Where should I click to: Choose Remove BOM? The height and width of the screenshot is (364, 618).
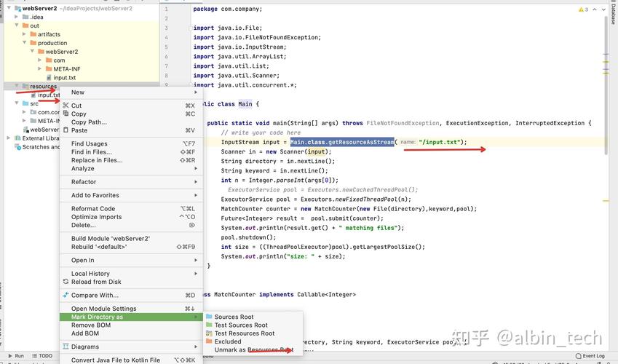tap(131, 325)
